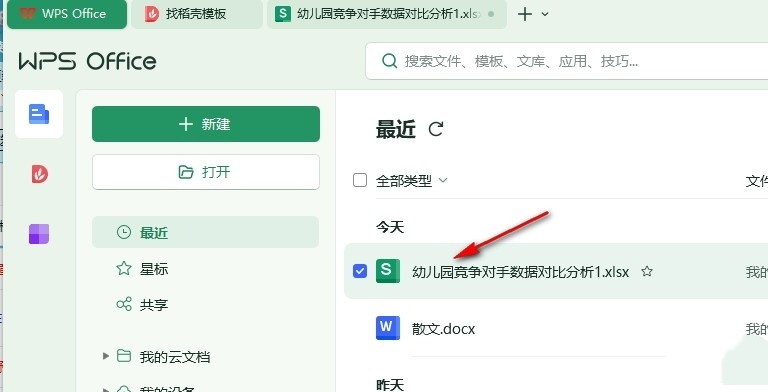Image resolution: width=768 pixels, height=392 pixels.
Task: Click the S icon in the xlsx tab
Action: [x=282, y=14]
